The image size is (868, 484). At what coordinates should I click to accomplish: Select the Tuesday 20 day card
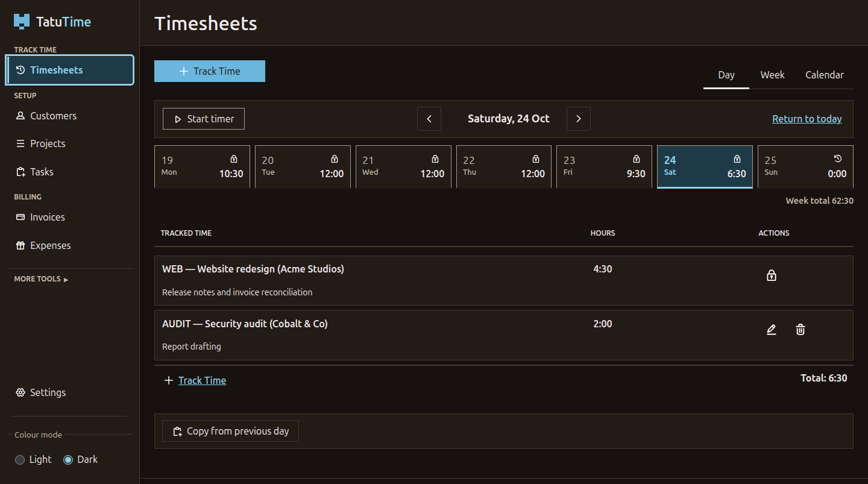pyautogui.click(x=303, y=167)
